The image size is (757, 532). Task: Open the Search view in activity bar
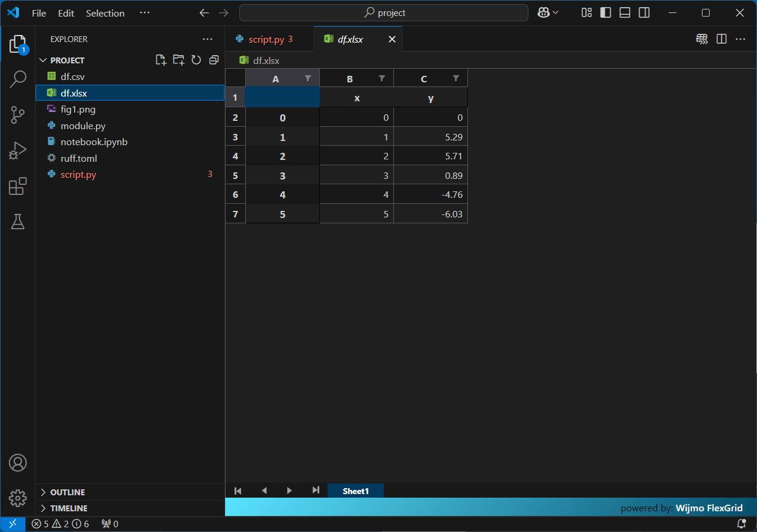(18, 79)
